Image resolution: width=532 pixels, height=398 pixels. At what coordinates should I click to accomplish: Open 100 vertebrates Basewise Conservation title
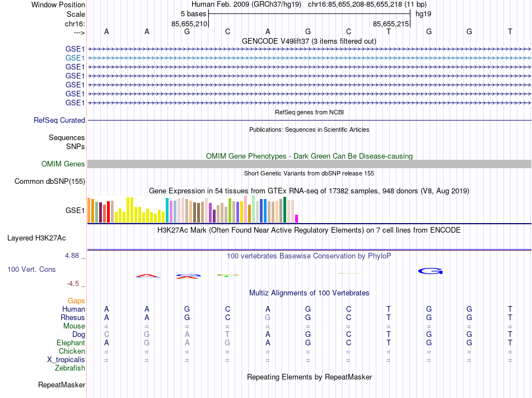[x=309, y=256]
